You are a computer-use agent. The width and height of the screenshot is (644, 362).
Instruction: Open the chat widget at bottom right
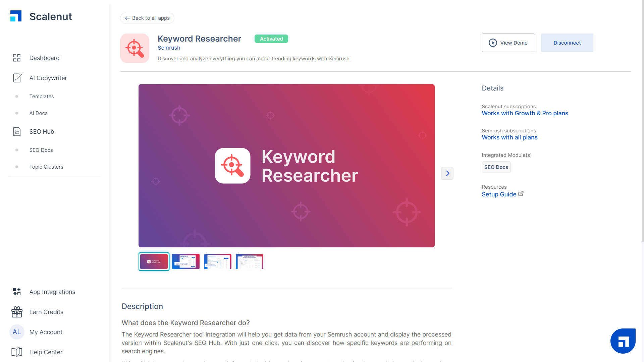[x=623, y=341]
